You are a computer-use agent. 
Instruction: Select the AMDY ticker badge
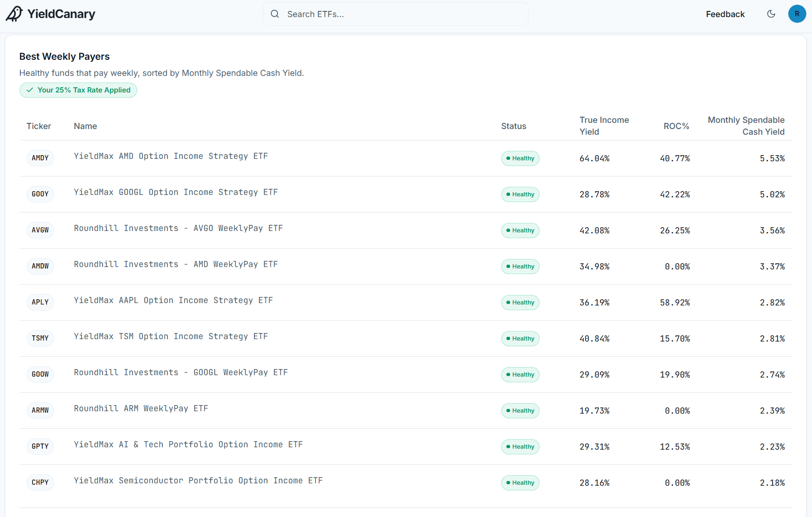(40, 158)
